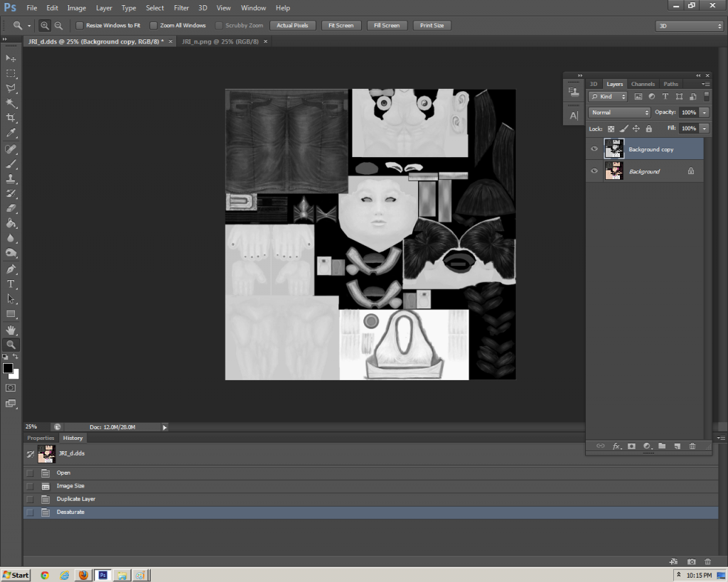The width and height of the screenshot is (728, 582).
Task: Select the Zoom Out magnifier option
Action: (58, 26)
